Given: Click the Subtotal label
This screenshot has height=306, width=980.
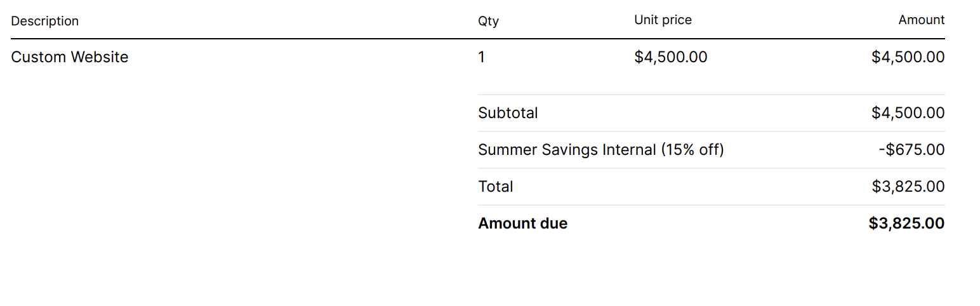Looking at the screenshot, I should 508,113.
